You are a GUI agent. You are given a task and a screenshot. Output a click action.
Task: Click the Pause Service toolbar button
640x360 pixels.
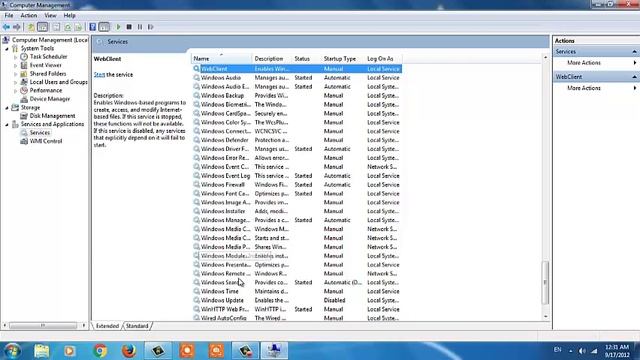click(x=140, y=27)
